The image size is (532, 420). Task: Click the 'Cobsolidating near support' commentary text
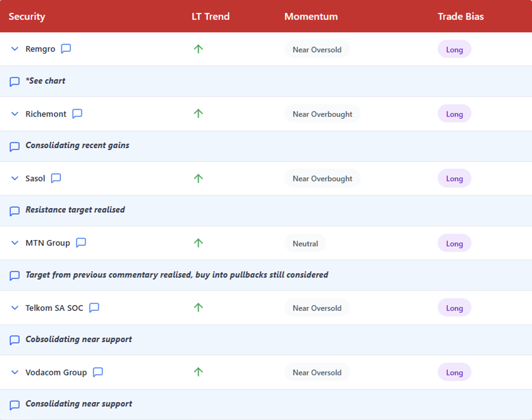[79, 339]
